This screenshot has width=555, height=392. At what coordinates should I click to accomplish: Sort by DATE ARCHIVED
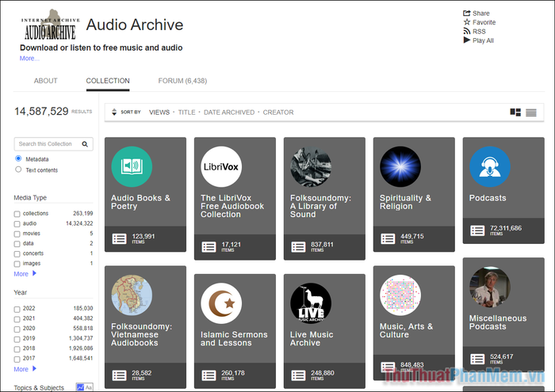pos(229,112)
